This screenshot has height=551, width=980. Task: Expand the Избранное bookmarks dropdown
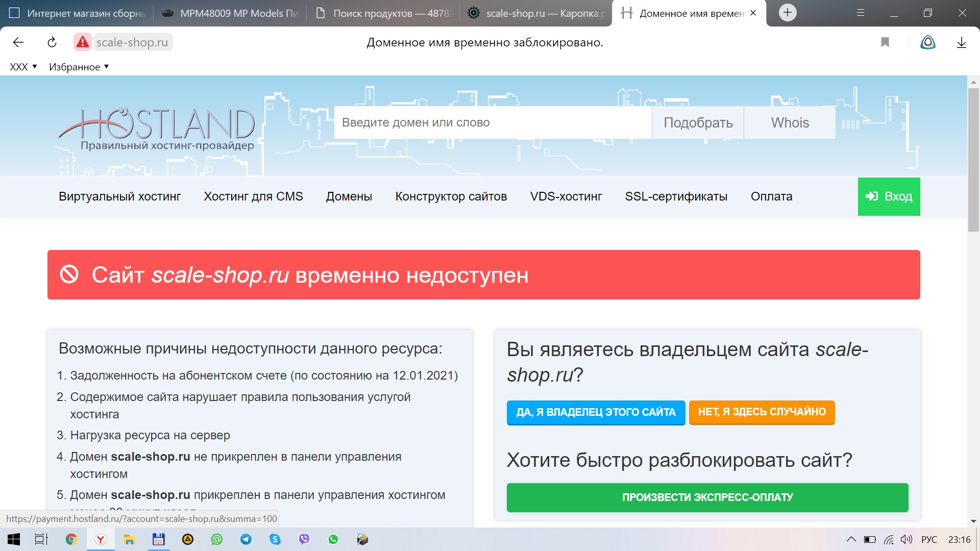tap(79, 67)
